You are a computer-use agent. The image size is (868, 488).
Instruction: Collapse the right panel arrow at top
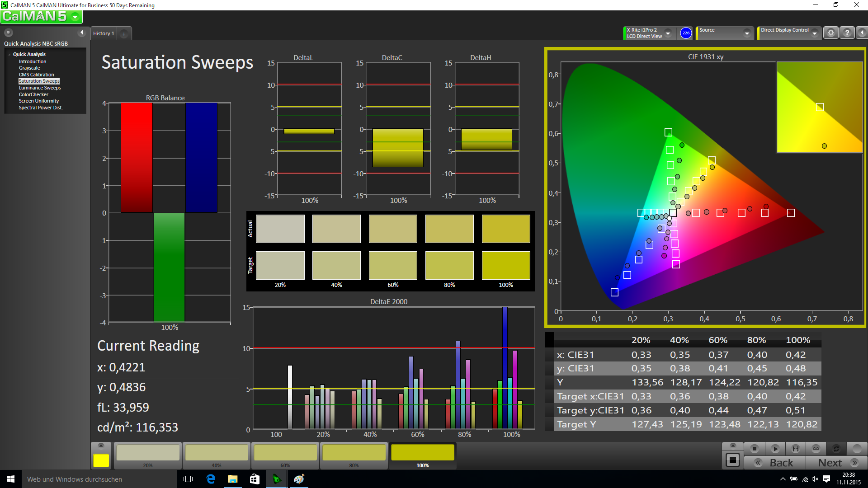[862, 33]
